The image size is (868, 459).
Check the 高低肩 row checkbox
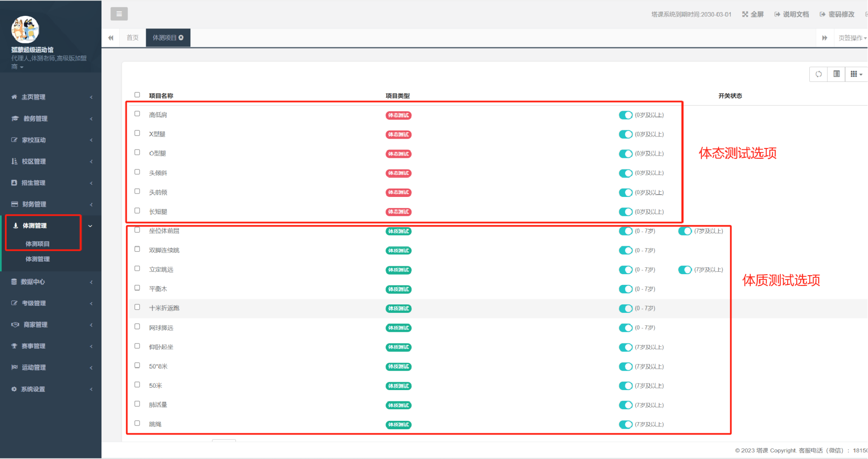(x=137, y=114)
